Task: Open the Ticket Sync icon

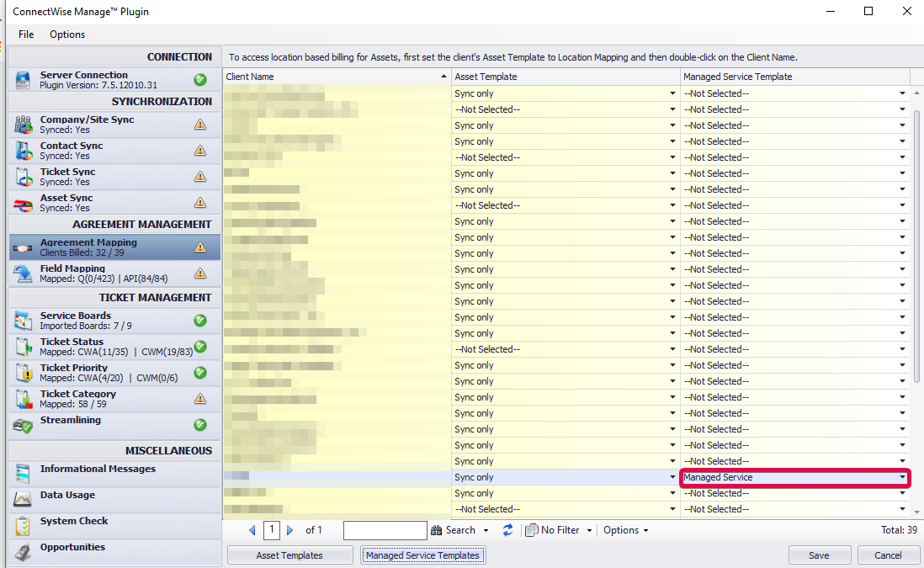Action: (23, 177)
